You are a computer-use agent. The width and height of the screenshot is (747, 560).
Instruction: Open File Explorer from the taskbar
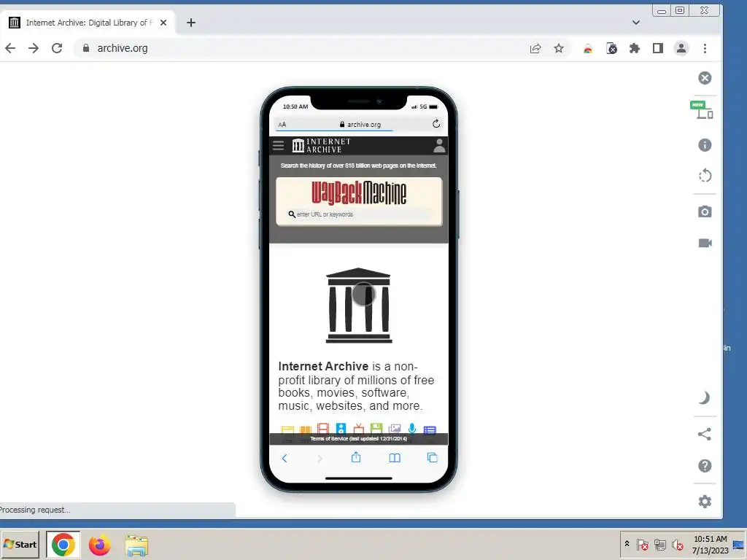pos(136,545)
